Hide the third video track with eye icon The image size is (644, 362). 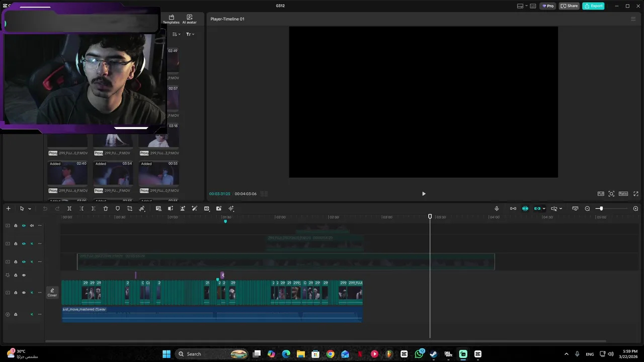(x=24, y=262)
